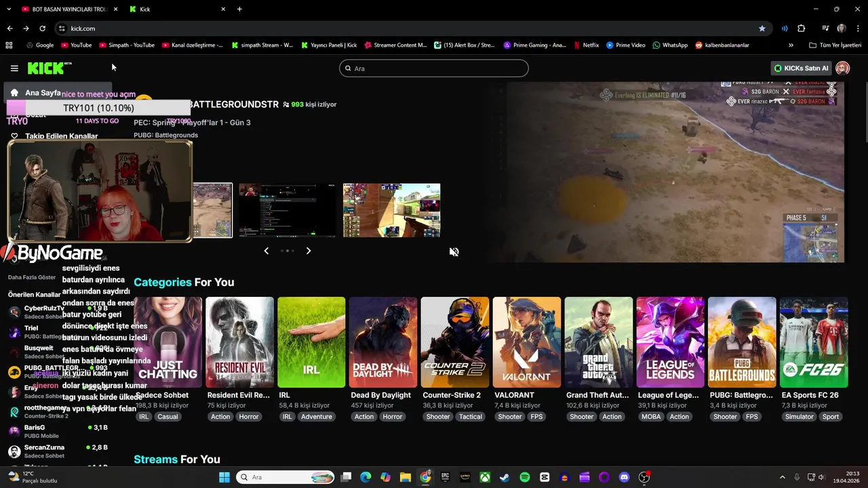Select Ana Sayfa in sidebar

pyautogui.click(x=58, y=93)
